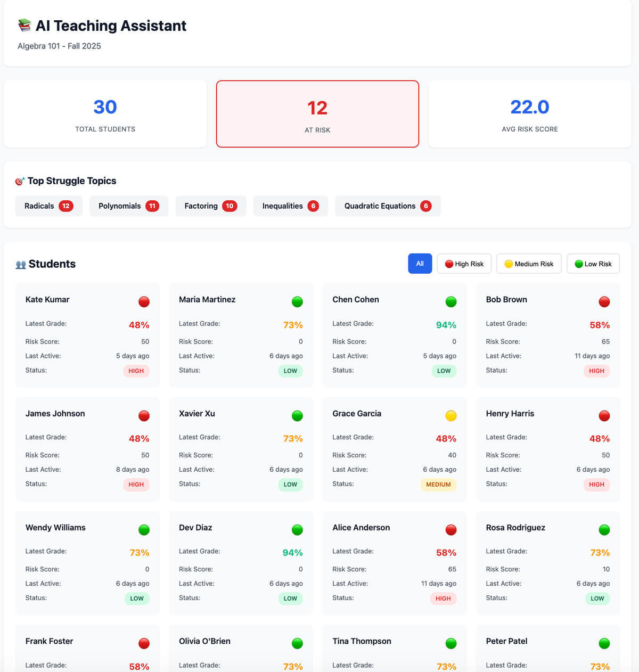
Task: Click the books icon next to AI Teaching Assistant
Action: pos(24,25)
